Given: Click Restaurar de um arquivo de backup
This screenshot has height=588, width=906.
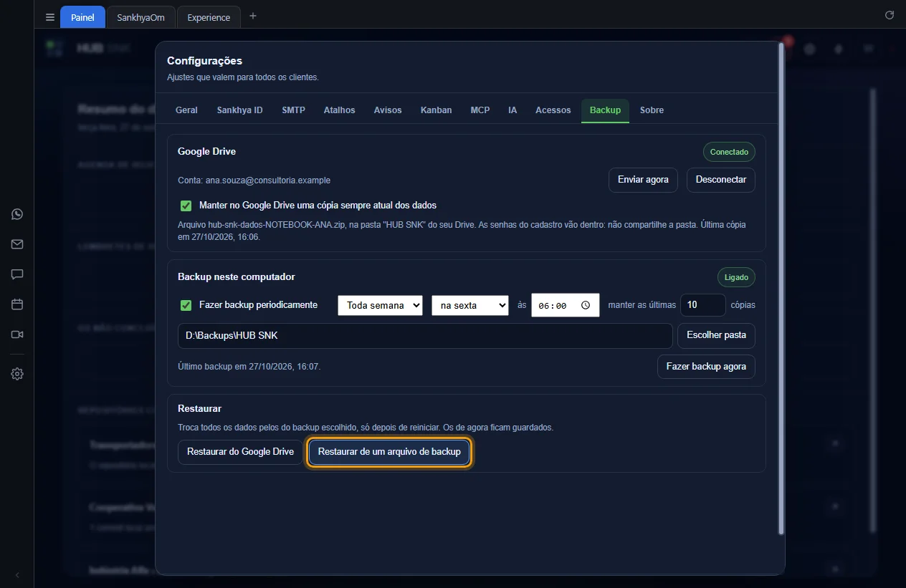Looking at the screenshot, I should click(389, 452).
